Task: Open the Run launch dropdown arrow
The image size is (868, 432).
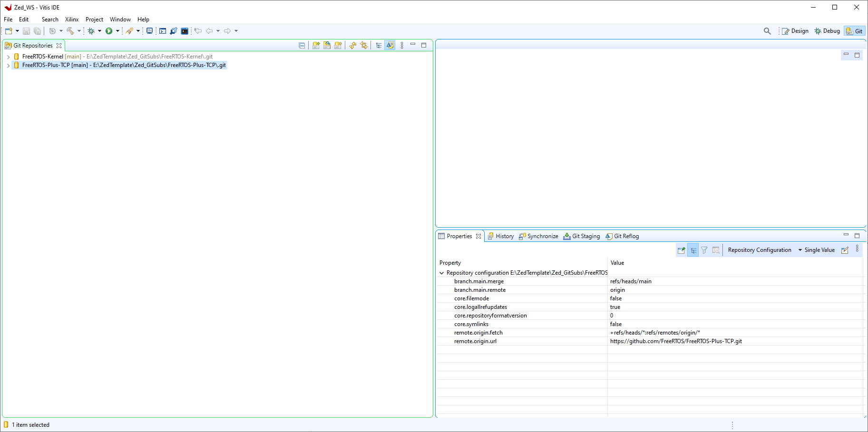Action: (117, 31)
